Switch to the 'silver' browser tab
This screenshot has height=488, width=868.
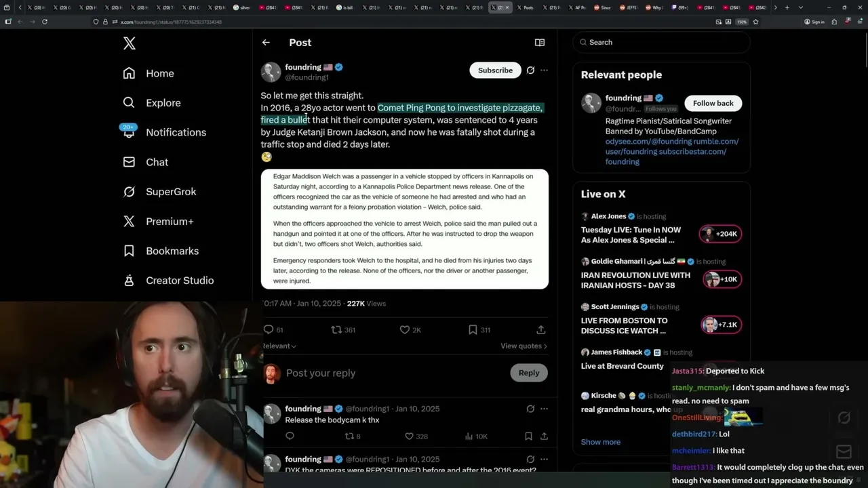tap(242, 7)
